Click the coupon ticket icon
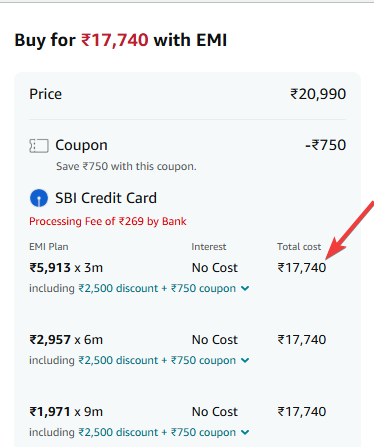Screen dimensions: 374x447 pos(39,146)
